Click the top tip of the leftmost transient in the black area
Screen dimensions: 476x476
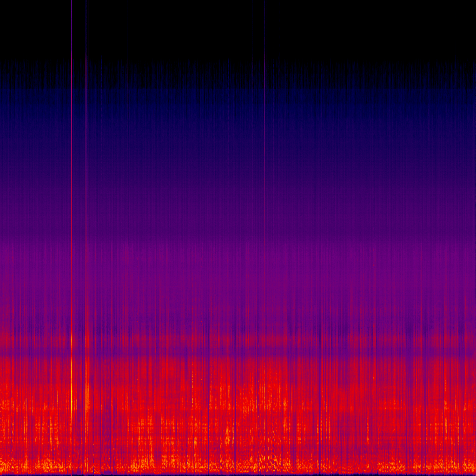pyautogui.click(x=72, y=2)
